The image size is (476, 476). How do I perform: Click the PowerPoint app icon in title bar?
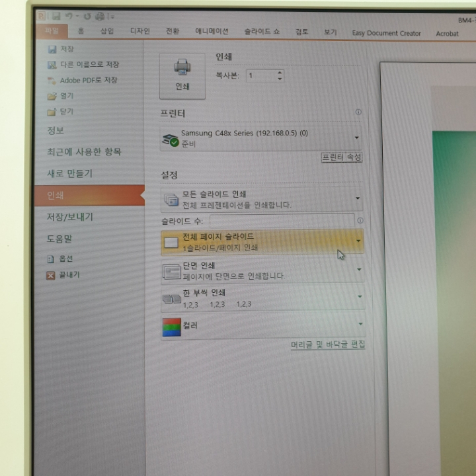coord(41,15)
